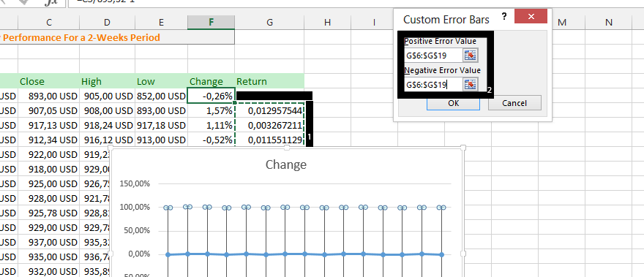The width and height of the screenshot is (644, 277).
Task: Select close cell 917,13 USD
Action: tap(49, 125)
